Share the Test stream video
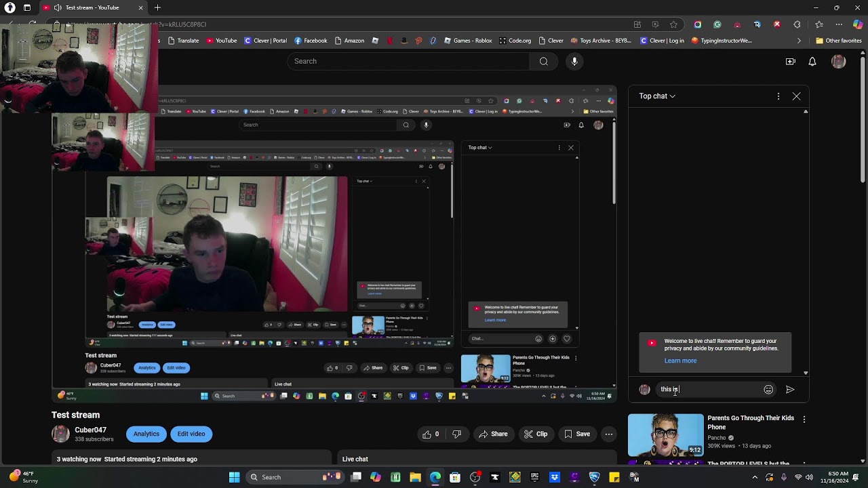Viewport: 868px width, 488px height. click(x=494, y=434)
